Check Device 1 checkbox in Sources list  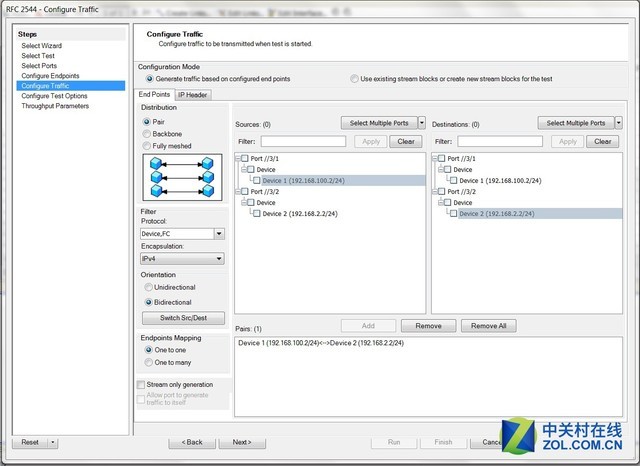(257, 180)
